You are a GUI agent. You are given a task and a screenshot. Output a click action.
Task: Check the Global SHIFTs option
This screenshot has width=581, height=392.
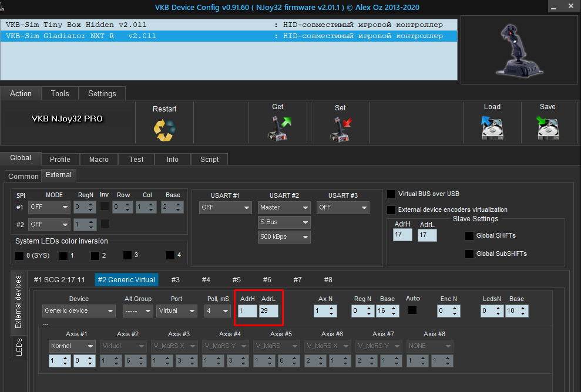coord(469,236)
